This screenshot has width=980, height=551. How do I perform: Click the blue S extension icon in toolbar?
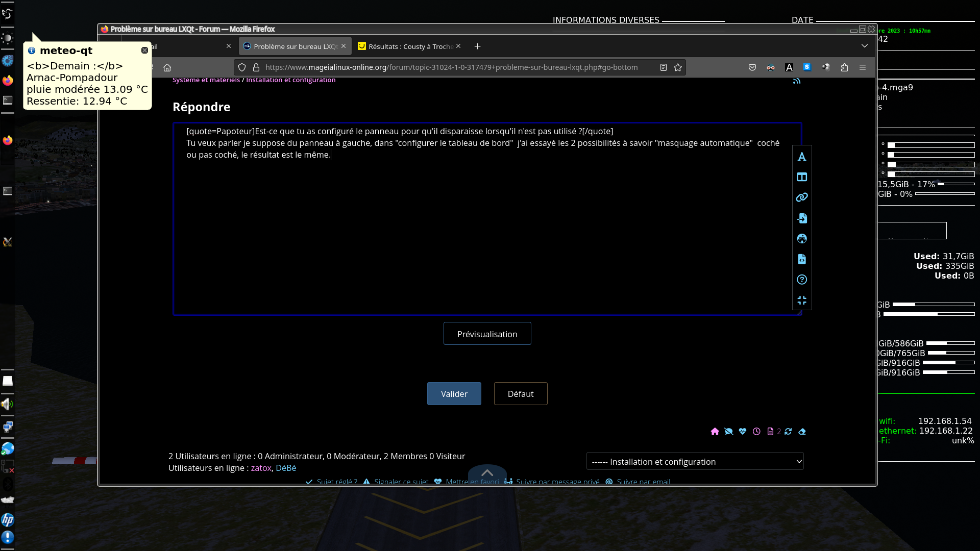(807, 67)
